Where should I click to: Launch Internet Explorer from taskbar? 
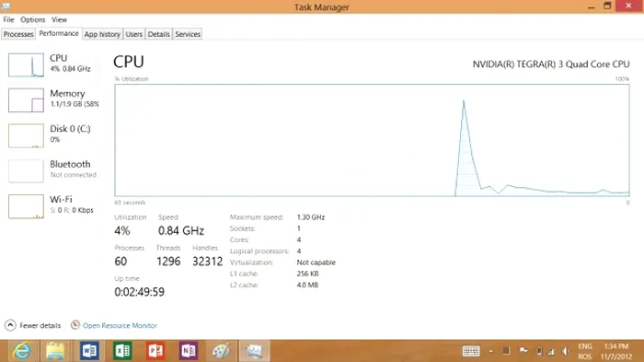pyautogui.click(x=22, y=351)
